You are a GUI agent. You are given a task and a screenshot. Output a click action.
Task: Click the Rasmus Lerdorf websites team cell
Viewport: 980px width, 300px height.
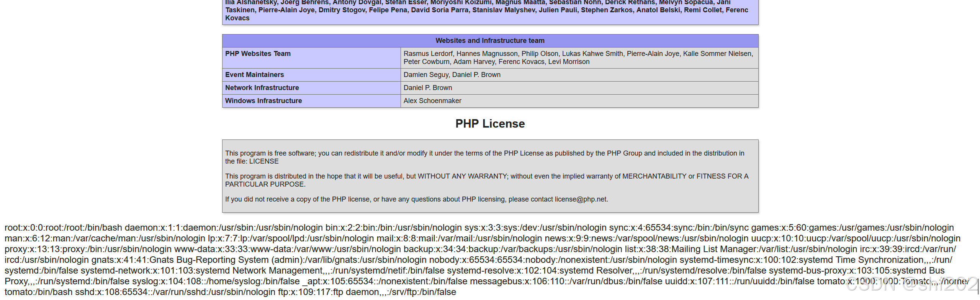pyautogui.click(x=579, y=58)
